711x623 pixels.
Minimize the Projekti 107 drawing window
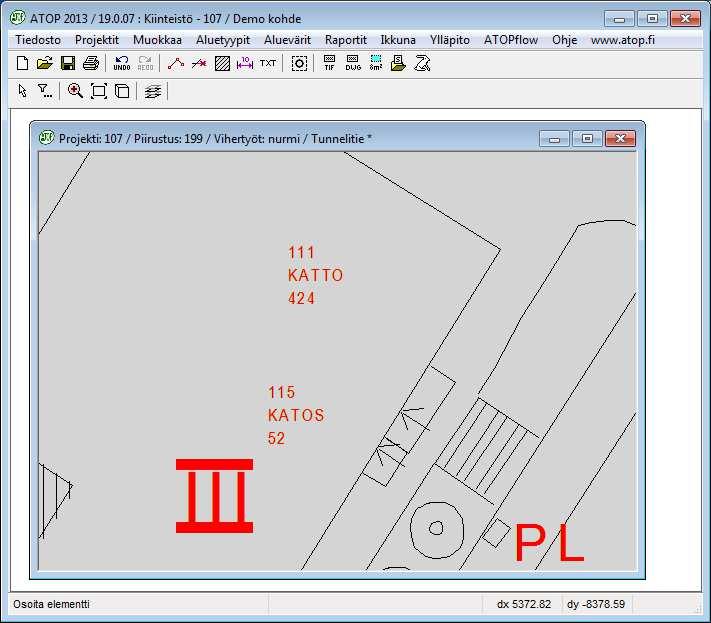point(554,138)
